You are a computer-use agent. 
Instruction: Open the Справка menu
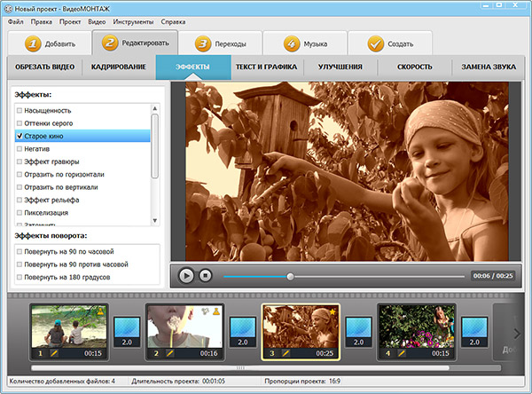point(173,21)
